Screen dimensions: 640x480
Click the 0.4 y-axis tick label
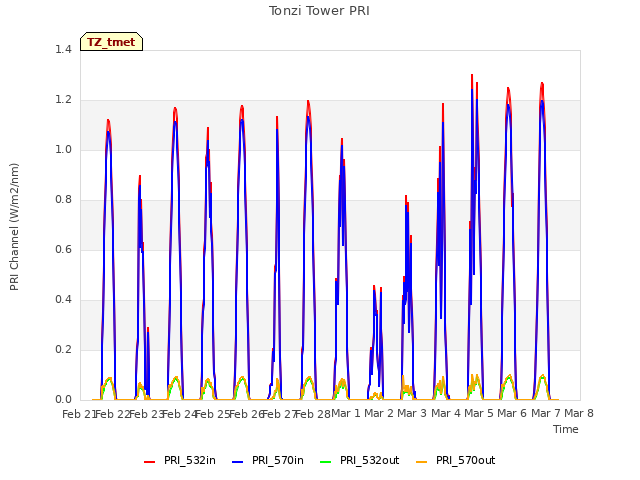point(63,300)
